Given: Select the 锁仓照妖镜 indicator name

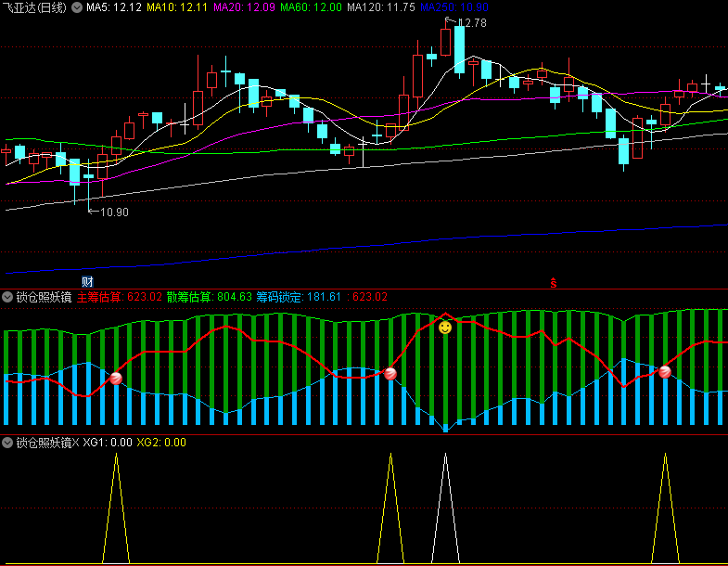Looking at the screenshot, I should pyautogui.click(x=45, y=297).
